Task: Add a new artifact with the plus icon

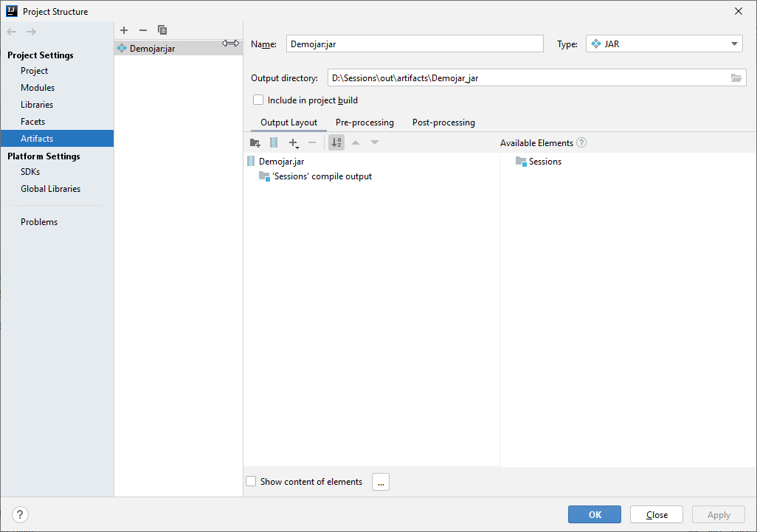Action: pyautogui.click(x=124, y=30)
